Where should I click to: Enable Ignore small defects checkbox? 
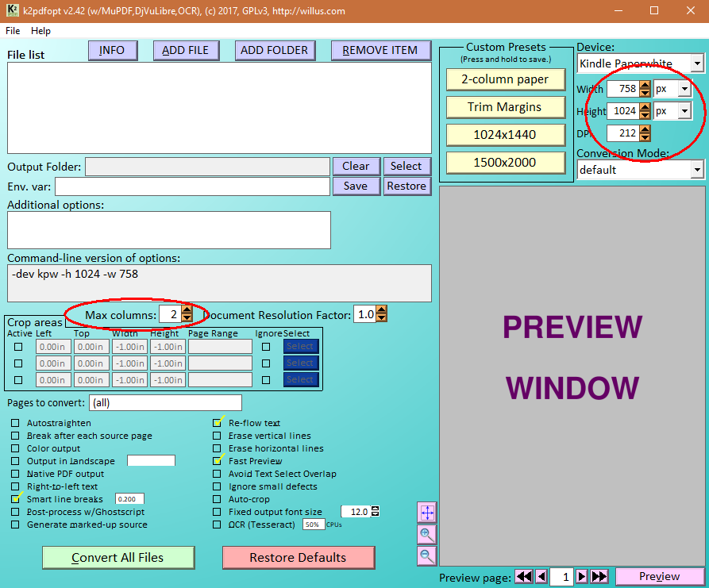[217, 486]
